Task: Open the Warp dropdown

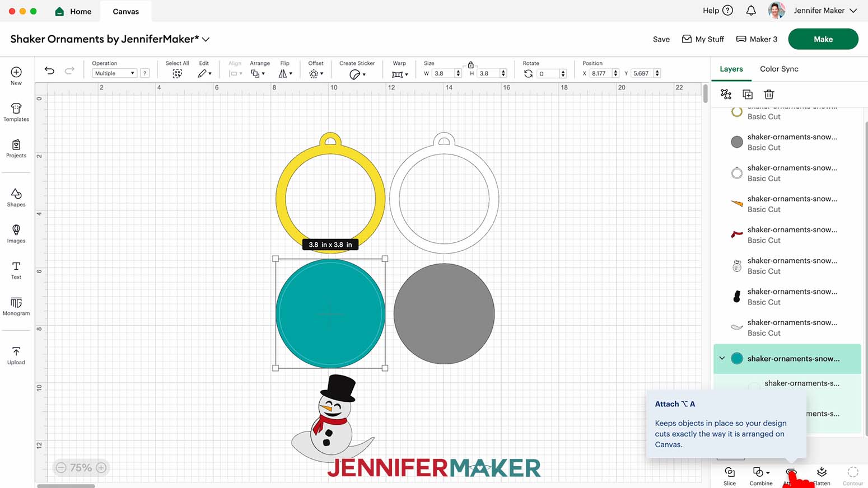Action: 400,74
